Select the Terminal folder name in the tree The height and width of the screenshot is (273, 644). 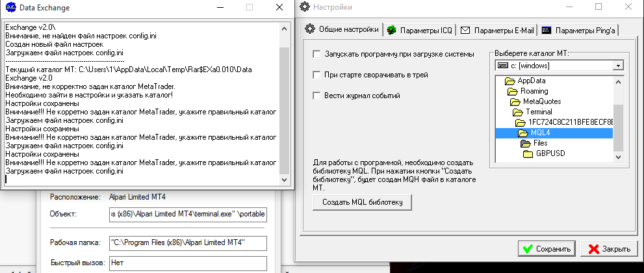point(539,112)
